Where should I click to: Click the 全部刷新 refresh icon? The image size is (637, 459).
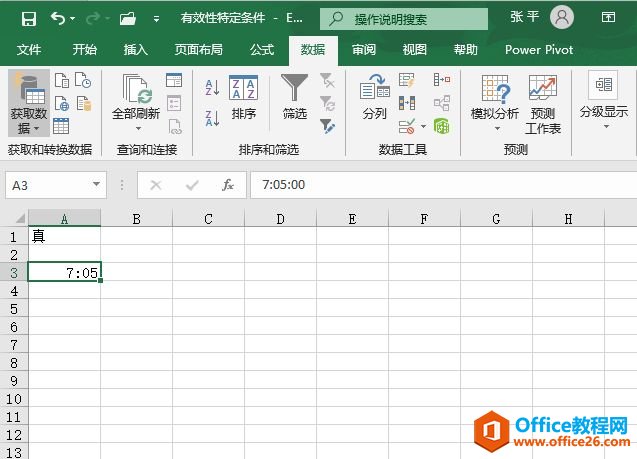click(x=136, y=89)
